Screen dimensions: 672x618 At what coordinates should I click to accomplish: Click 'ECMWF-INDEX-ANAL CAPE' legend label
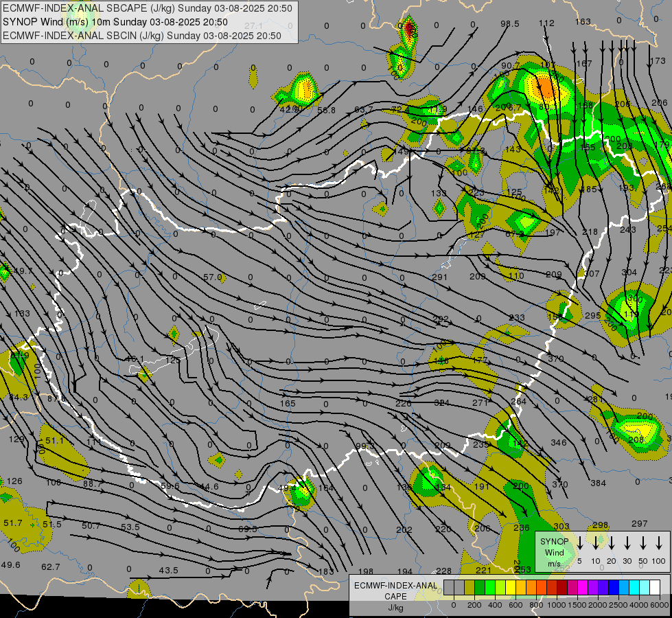(395, 591)
